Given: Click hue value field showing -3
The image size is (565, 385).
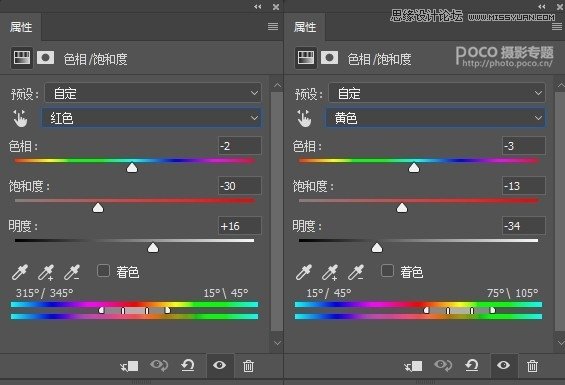Looking at the screenshot, I should [524, 146].
